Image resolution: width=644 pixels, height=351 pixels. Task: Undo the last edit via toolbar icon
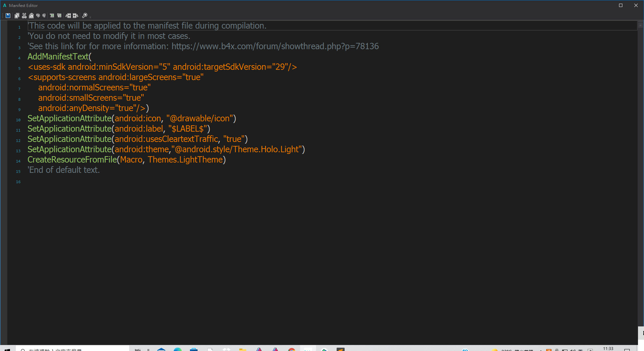(x=38, y=15)
